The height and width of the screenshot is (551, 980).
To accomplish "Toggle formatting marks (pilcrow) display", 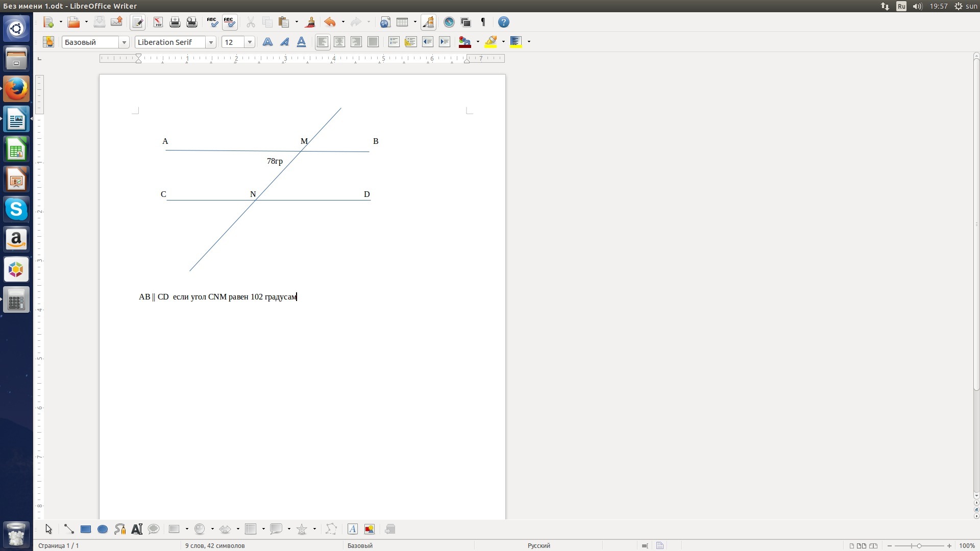I will tap(483, 22).
